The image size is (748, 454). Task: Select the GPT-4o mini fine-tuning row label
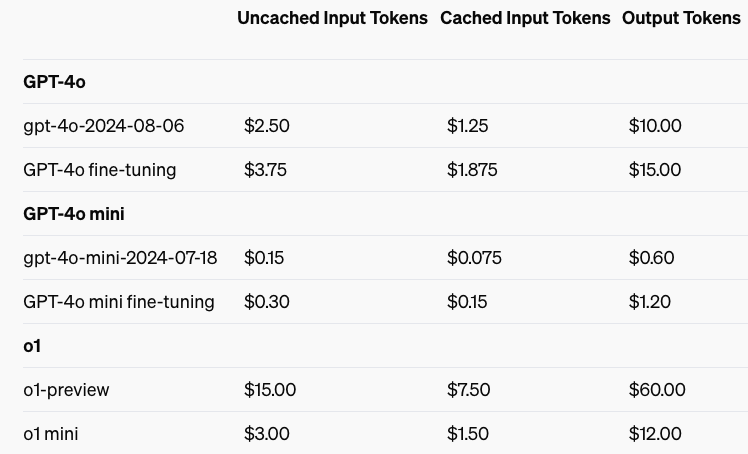[119, 302]
